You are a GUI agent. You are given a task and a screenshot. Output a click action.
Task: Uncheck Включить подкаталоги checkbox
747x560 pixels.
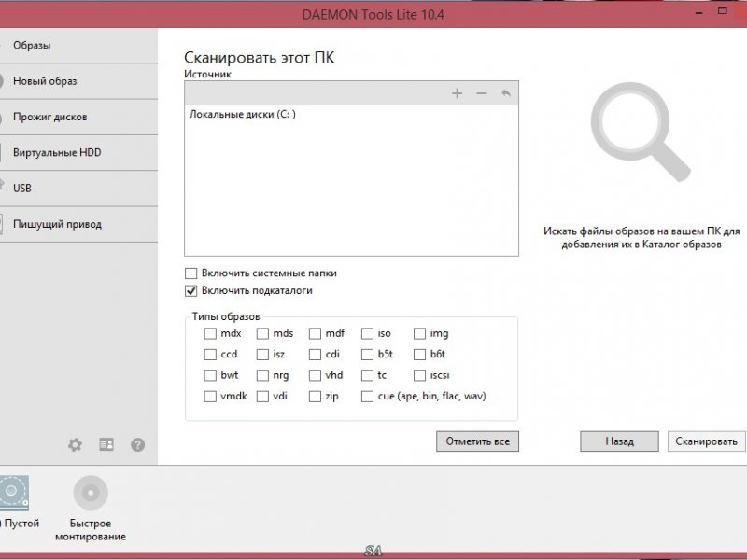(x=191, y=291)
